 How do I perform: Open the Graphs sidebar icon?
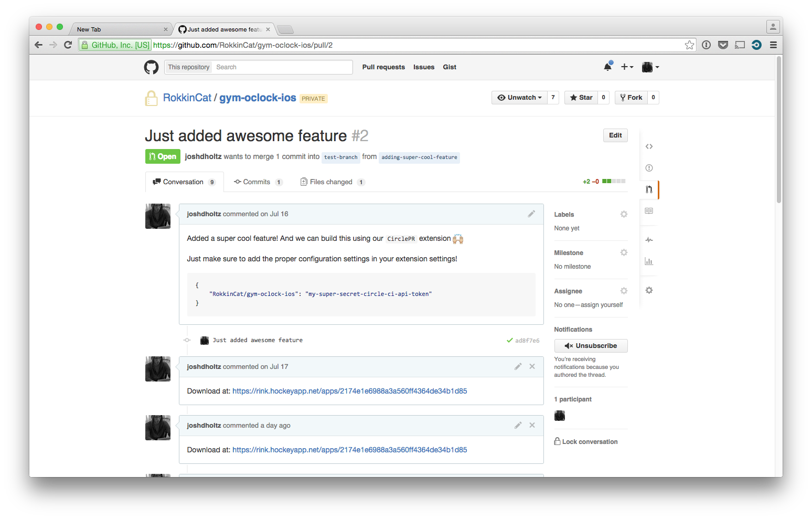(x=649, y=261)
